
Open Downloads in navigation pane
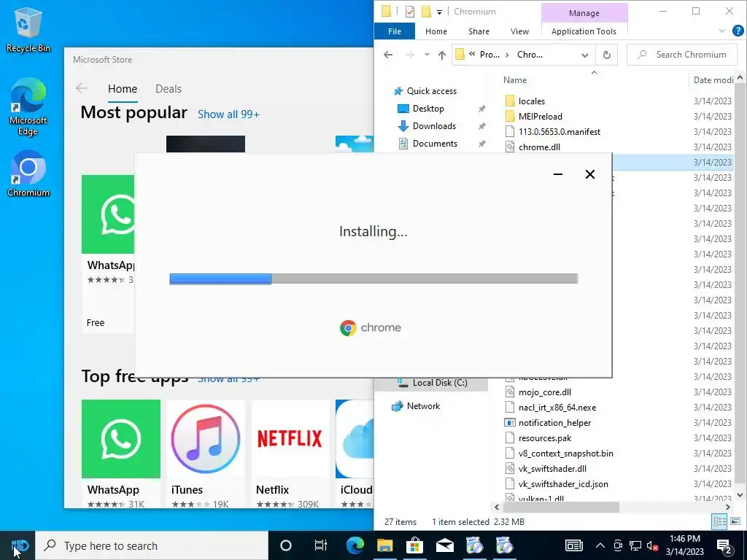pos(433,126)
